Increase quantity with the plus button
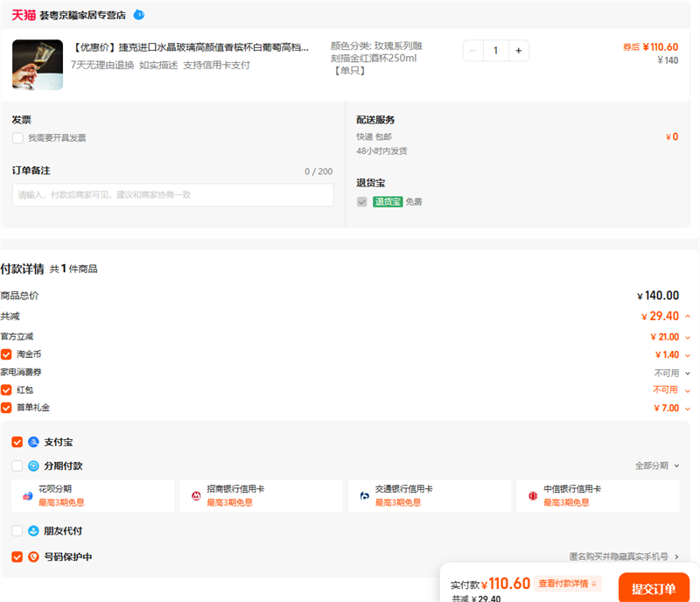 click(x=518, y=51)
